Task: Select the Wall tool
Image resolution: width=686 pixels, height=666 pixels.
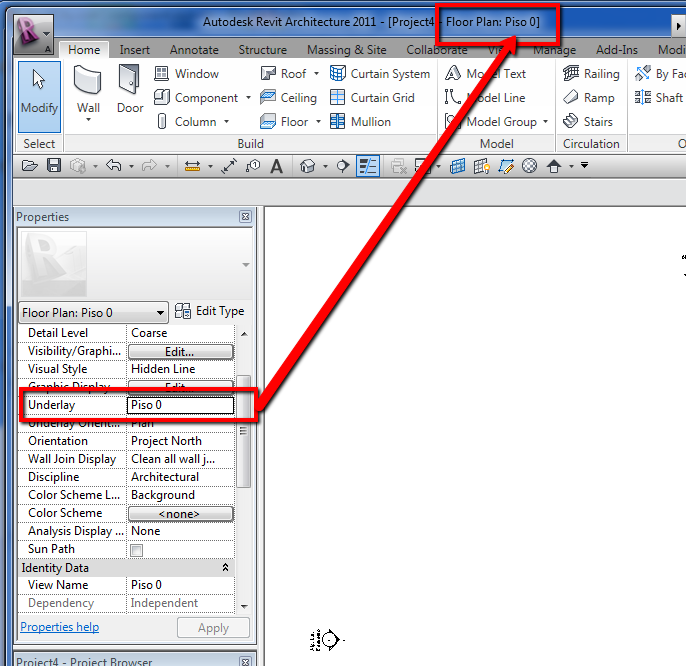Action: (88, 93)
